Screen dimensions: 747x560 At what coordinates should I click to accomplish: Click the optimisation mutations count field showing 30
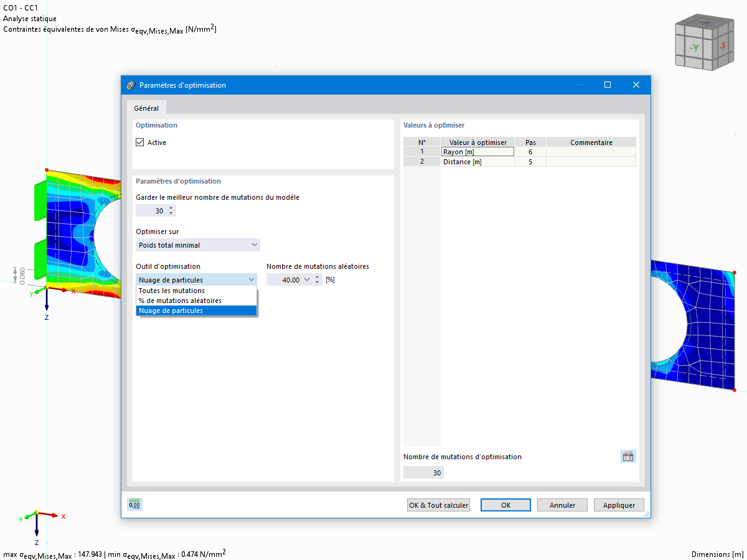[x=423, y=473]
